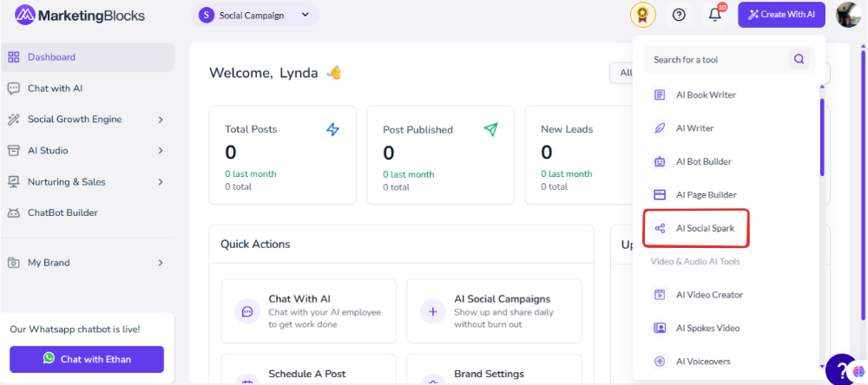Expand Nurturing & Sales chevron
Image resolution: width=868 pixels, height=385 pixels.
(161, 182)
